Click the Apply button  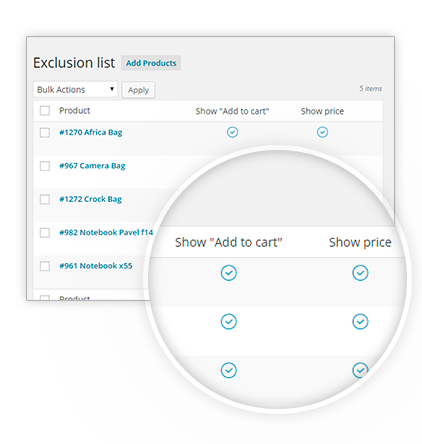(138, 90)
